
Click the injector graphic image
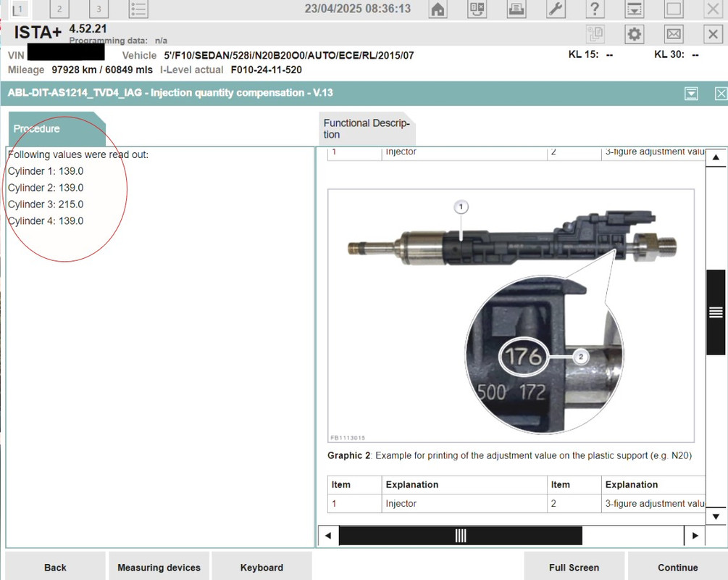[x=511, y=315]
